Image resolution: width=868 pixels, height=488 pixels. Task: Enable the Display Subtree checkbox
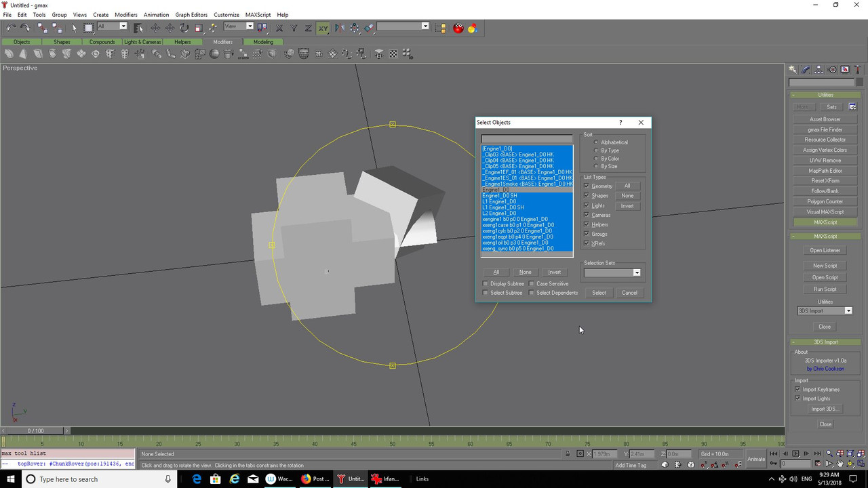pos(486,284)
